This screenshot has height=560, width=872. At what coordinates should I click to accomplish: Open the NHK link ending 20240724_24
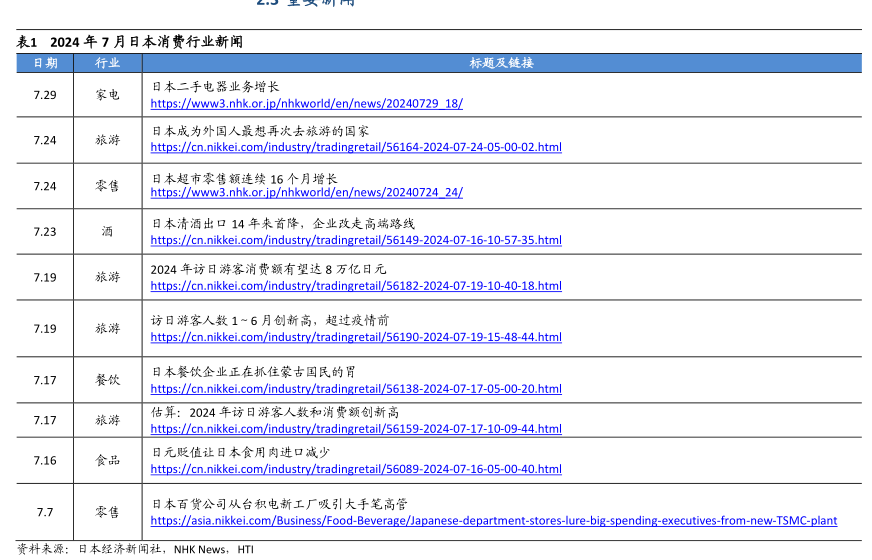pyautogui.click(x=306, y=192)
